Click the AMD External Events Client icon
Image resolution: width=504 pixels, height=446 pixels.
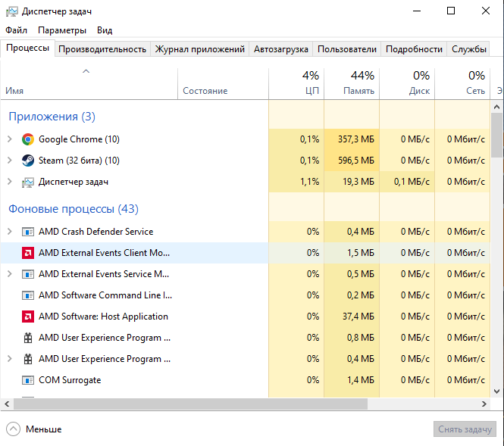coord(28,253)
